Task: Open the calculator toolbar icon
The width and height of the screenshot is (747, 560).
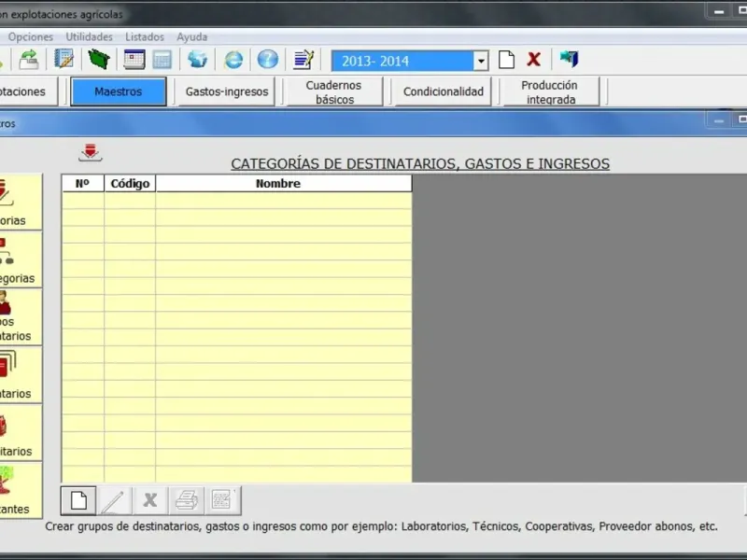Action: click(x=162, y=60)
